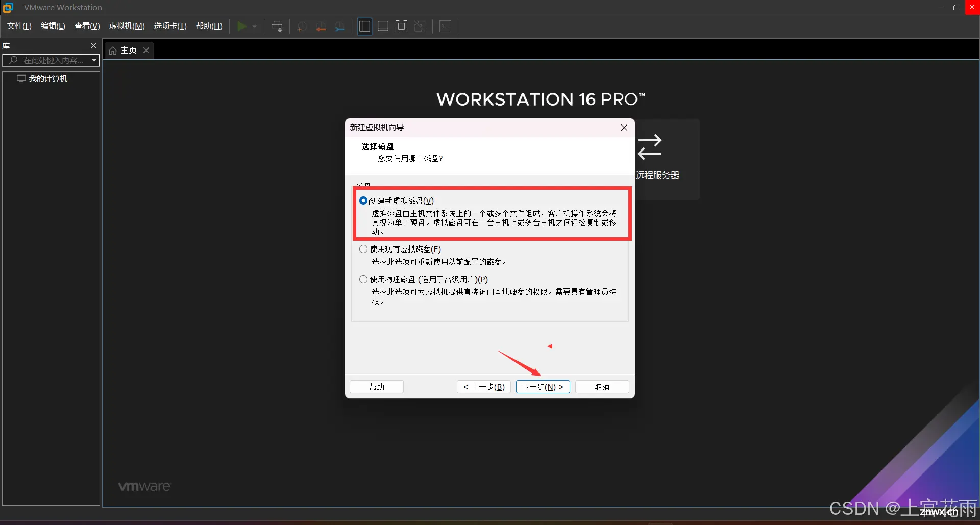
Task: Click the remote server arrows icon
Action: (x=649, y=147)
